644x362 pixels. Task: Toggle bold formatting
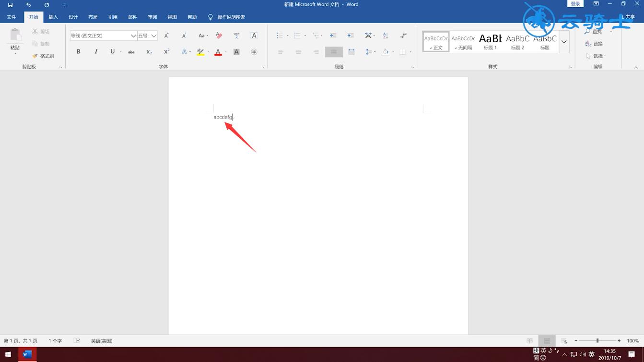[x=79, y=52]
